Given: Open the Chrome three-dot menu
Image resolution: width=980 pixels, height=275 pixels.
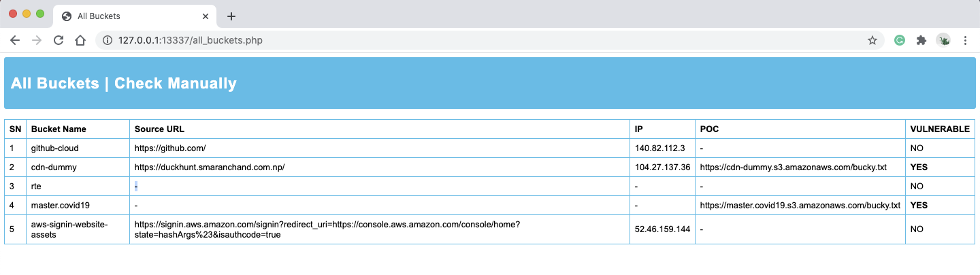Looking at the screenshot, I should click(965, 40).
